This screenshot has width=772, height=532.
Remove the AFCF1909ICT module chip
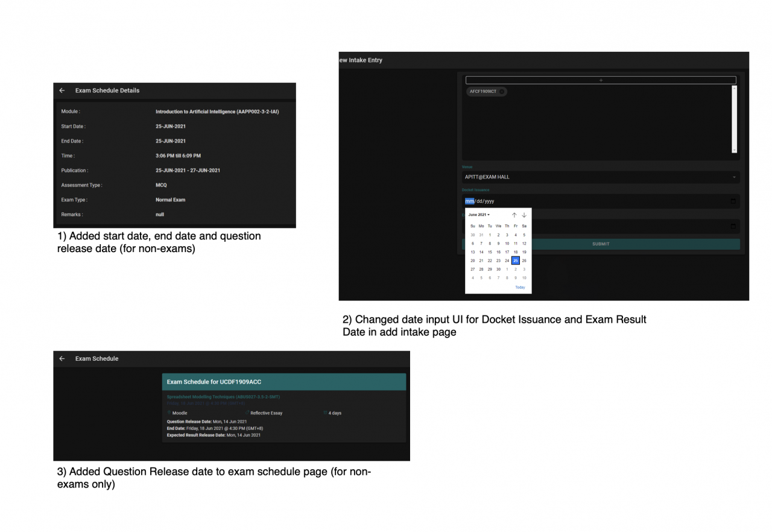pyautogui.click(x=502, y=91)
